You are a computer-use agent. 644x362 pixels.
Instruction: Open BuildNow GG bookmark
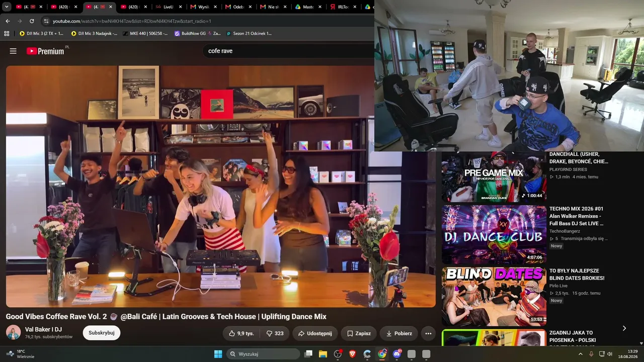198,34
